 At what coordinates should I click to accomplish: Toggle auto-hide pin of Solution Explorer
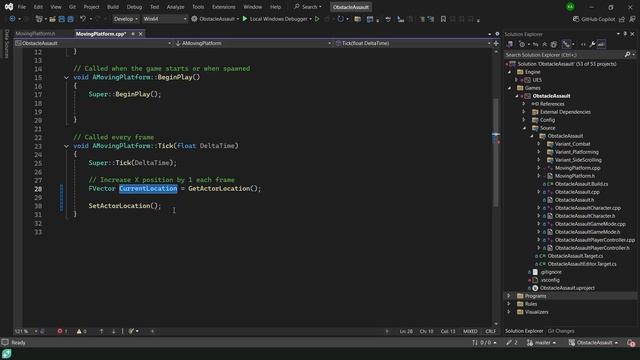625,34
